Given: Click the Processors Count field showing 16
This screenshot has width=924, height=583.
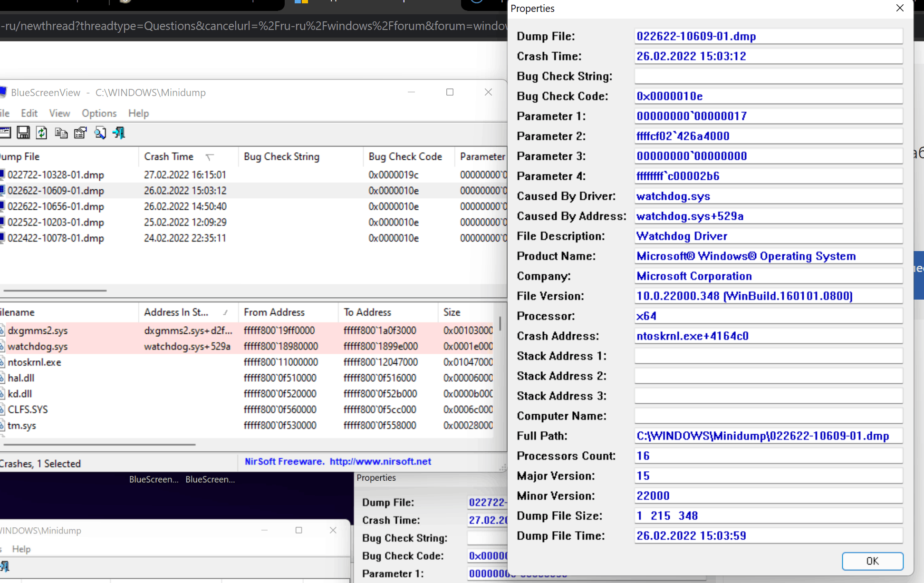Looking at the screenshot, I should 769,456.
